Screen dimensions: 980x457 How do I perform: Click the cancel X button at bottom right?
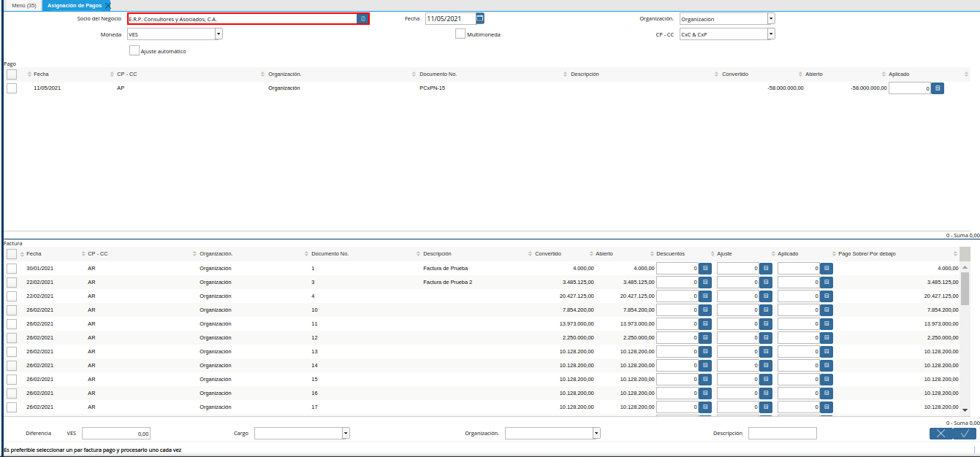click(941, 434)
